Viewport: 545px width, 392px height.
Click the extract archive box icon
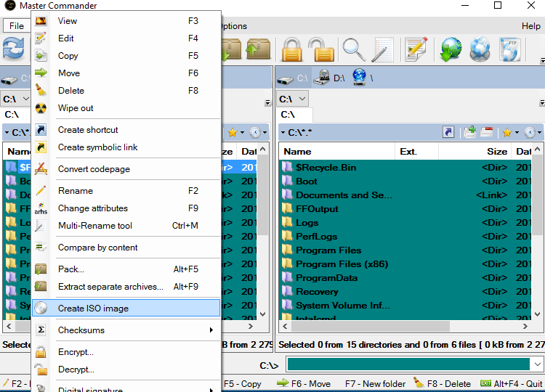click(258, 49)
